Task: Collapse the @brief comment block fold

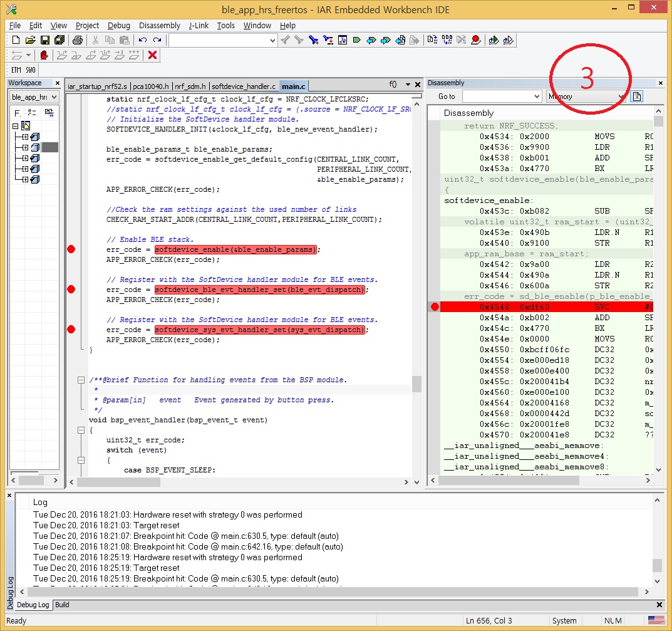Action: click(81, 380)
